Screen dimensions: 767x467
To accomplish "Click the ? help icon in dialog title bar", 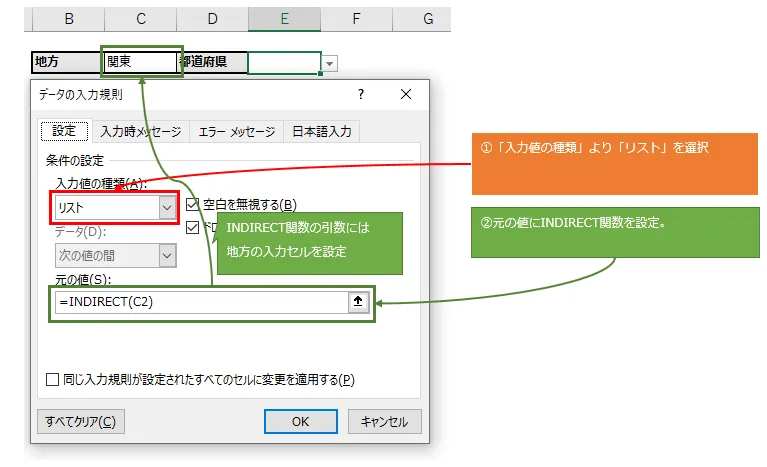I will pos(361,94).
